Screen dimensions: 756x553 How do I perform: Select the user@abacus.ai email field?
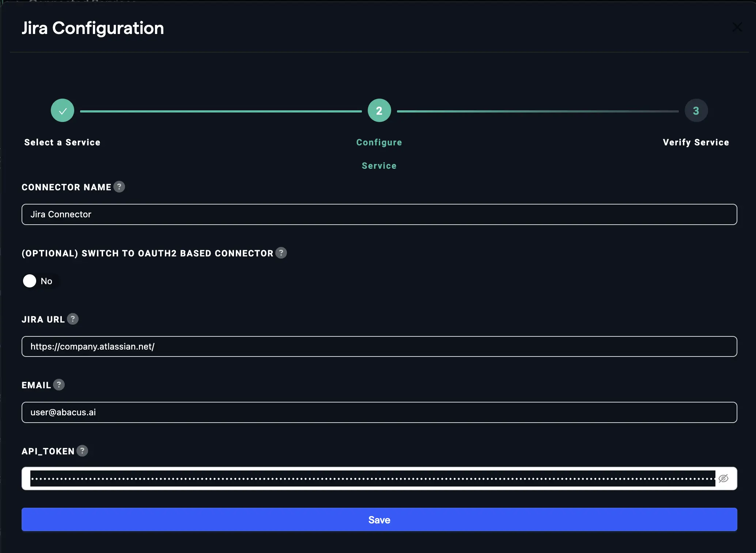pos(379,412)
